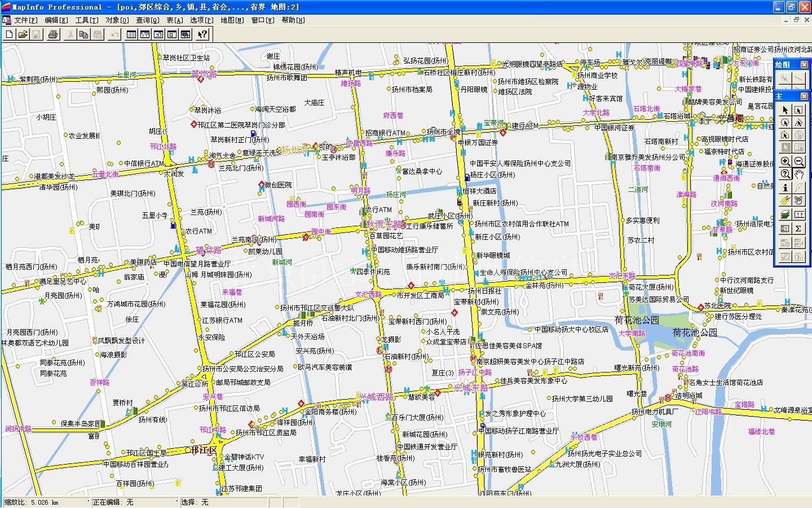Screen dimensions: 812x508
Task: Open the 查询[Q] menu
Action: [148, 20]
